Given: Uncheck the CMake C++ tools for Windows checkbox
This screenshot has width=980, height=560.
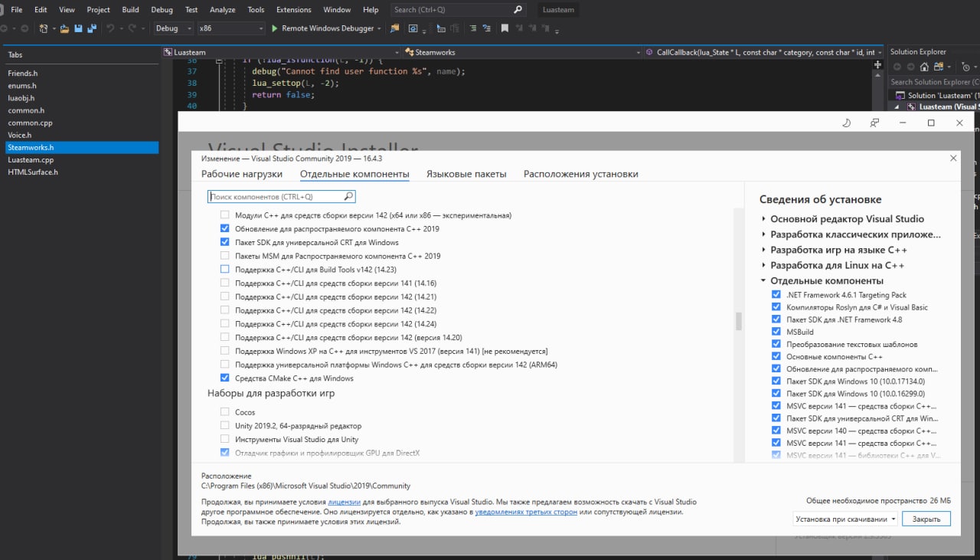Looking at the screenshot, I should point(224,378).
